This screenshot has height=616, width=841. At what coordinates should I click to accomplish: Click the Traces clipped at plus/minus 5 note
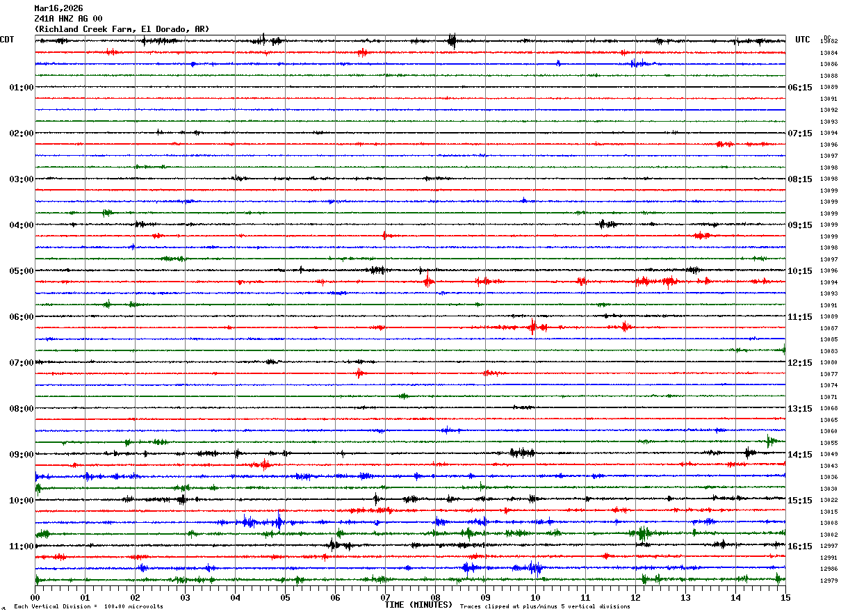(x=545, y=606)
